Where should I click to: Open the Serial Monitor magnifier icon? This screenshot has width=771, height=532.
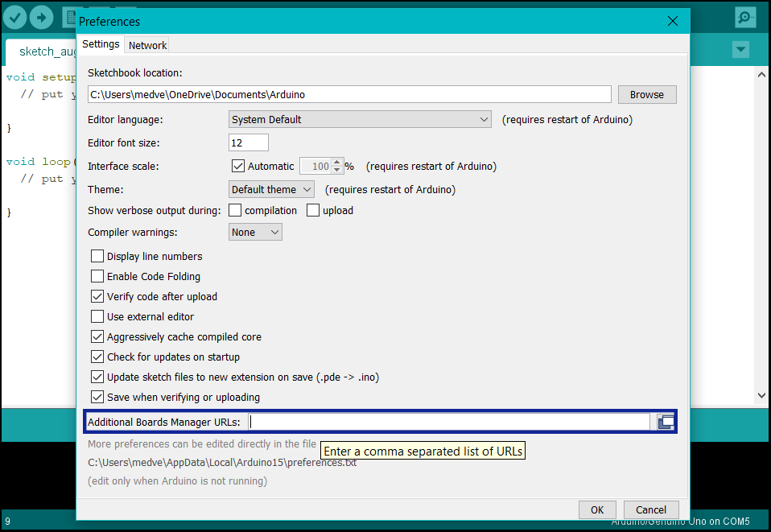[x=745, y=17]
